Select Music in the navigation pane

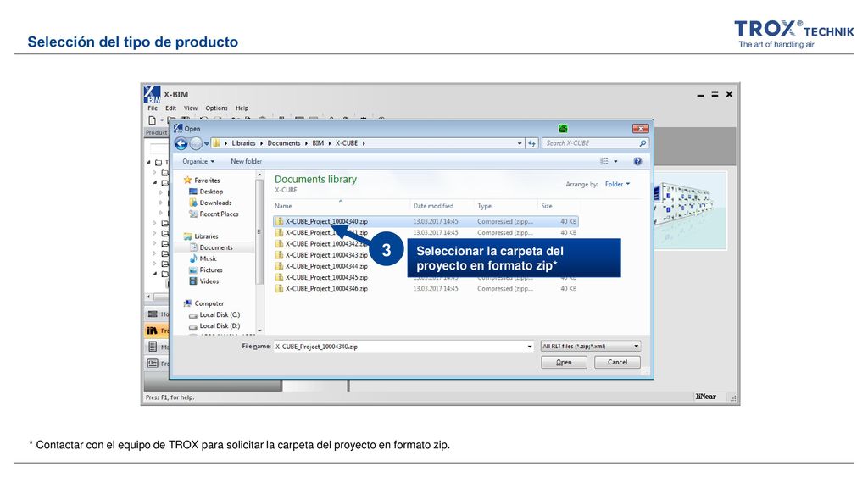point(209,258)
